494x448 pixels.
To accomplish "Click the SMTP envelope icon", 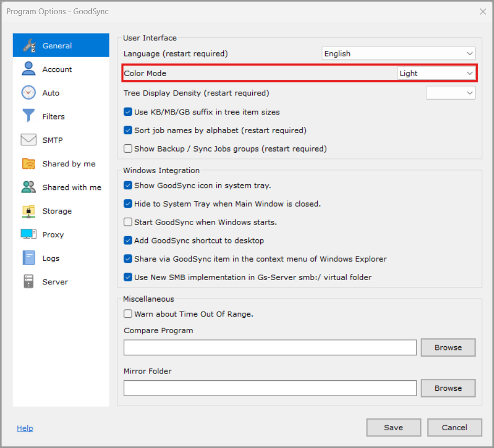I will click(x=28, y=140).
